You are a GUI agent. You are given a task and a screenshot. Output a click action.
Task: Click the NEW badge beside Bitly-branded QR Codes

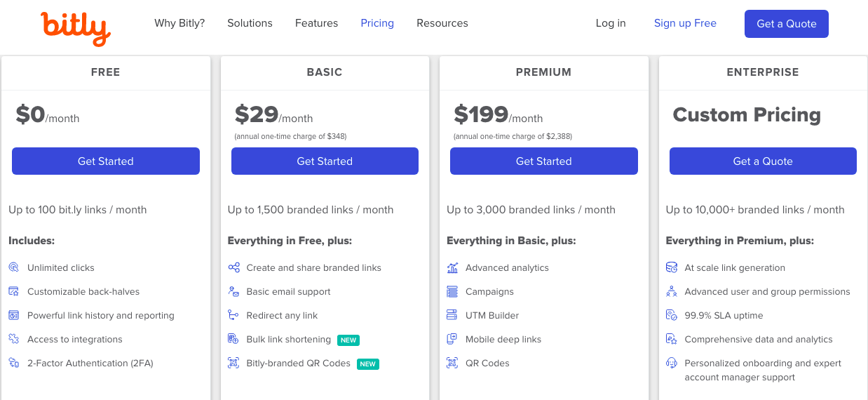pyautogui.click(x=368, y=364)
